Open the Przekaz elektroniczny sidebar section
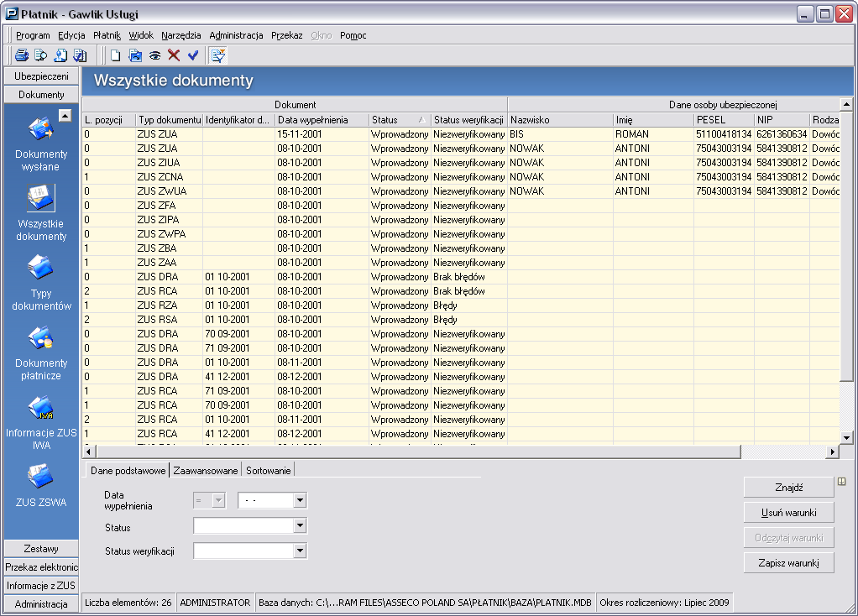Image resolution: width=858 pixels, height=616 pixels. tap(41, 567)
